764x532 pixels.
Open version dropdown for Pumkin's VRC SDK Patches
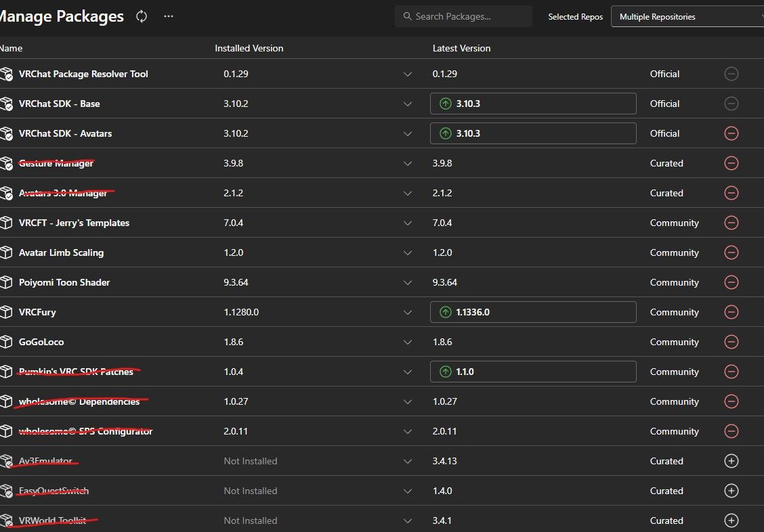point(407,372)
